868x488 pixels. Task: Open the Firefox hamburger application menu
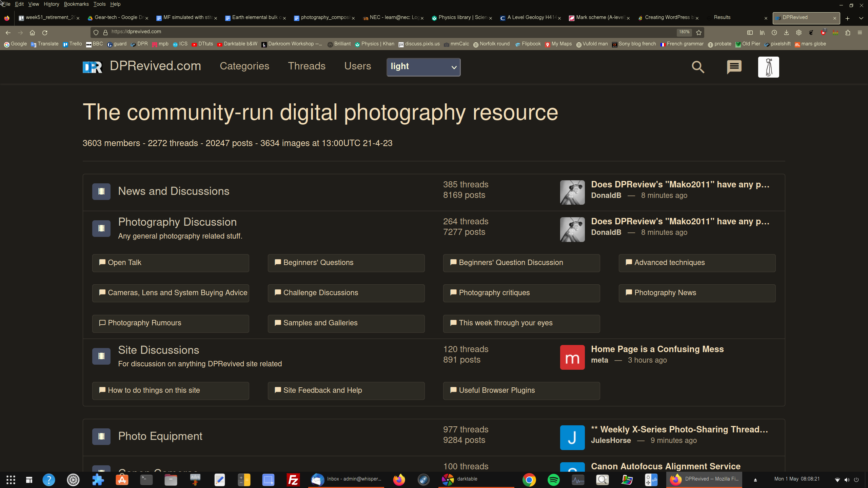tap(860, 33)
